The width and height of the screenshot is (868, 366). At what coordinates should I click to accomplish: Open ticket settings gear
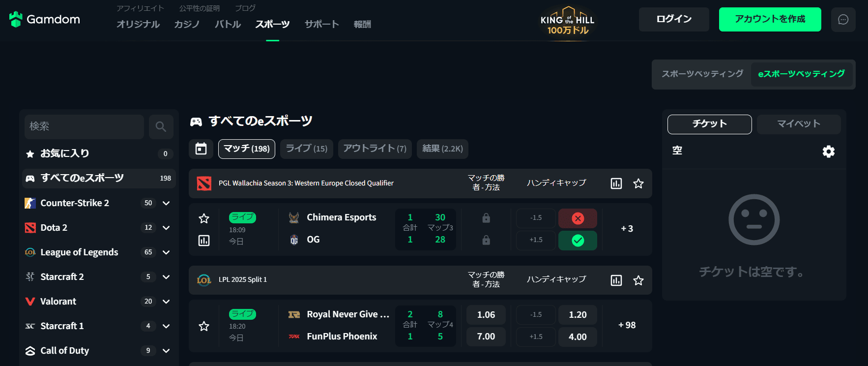pos(828,152)
